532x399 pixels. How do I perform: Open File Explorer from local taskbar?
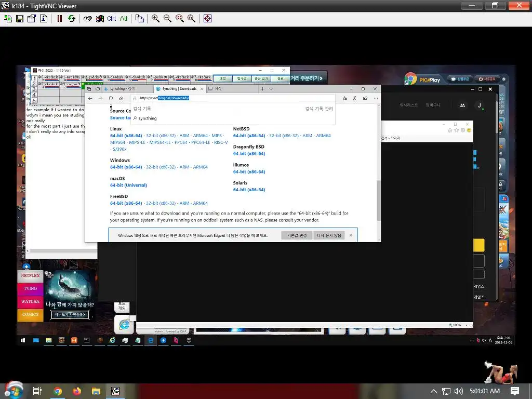[96, 391]
